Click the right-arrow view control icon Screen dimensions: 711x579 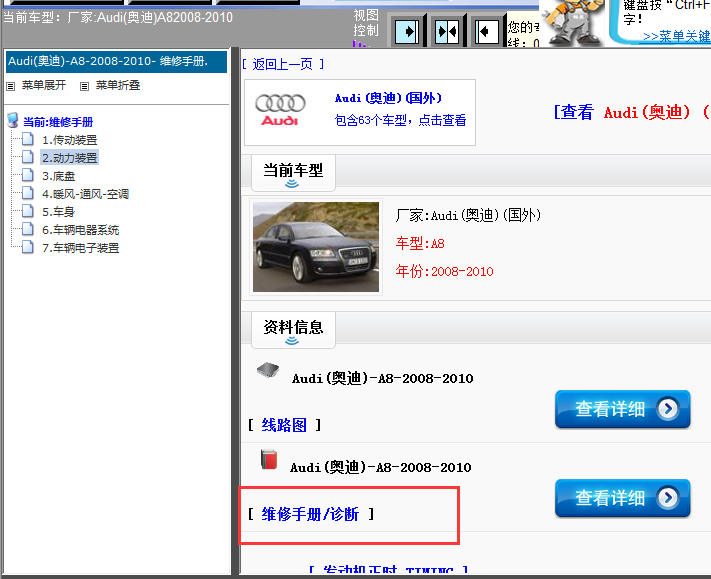pyautogui.click(x=407, y=32)
